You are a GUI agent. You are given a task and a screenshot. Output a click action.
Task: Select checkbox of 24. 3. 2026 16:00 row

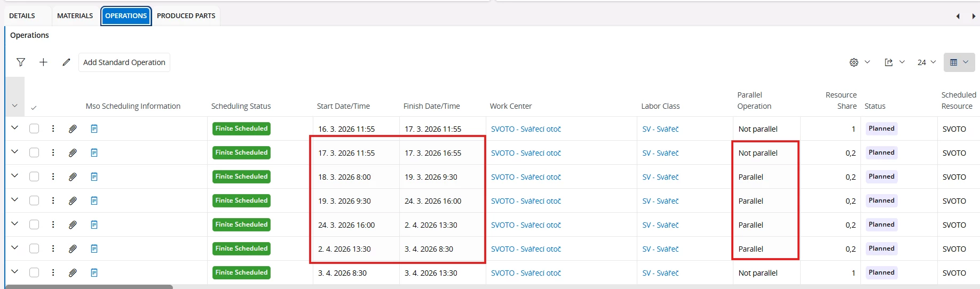pos(34,224)
